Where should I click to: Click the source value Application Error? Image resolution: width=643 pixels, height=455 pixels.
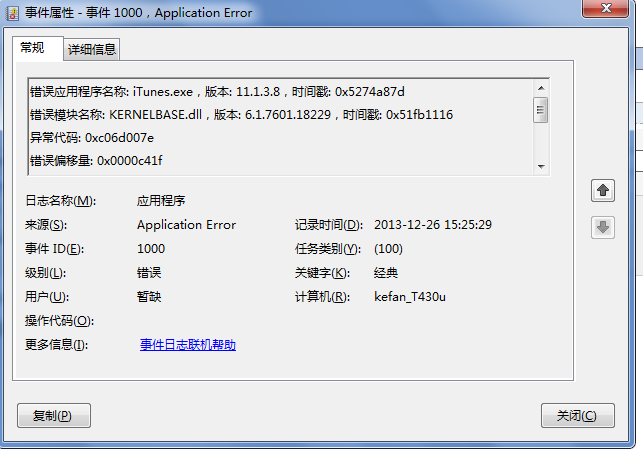(x=187, y=225)
